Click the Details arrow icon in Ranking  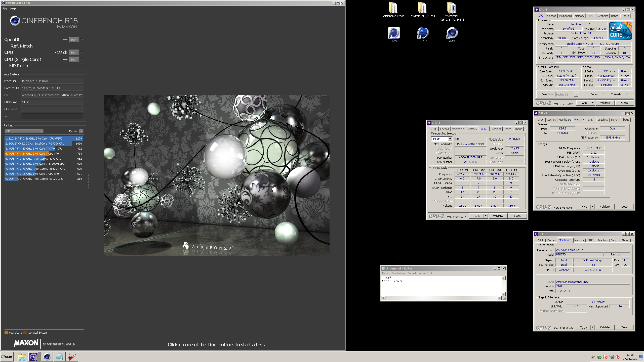[x=81, y=131]
